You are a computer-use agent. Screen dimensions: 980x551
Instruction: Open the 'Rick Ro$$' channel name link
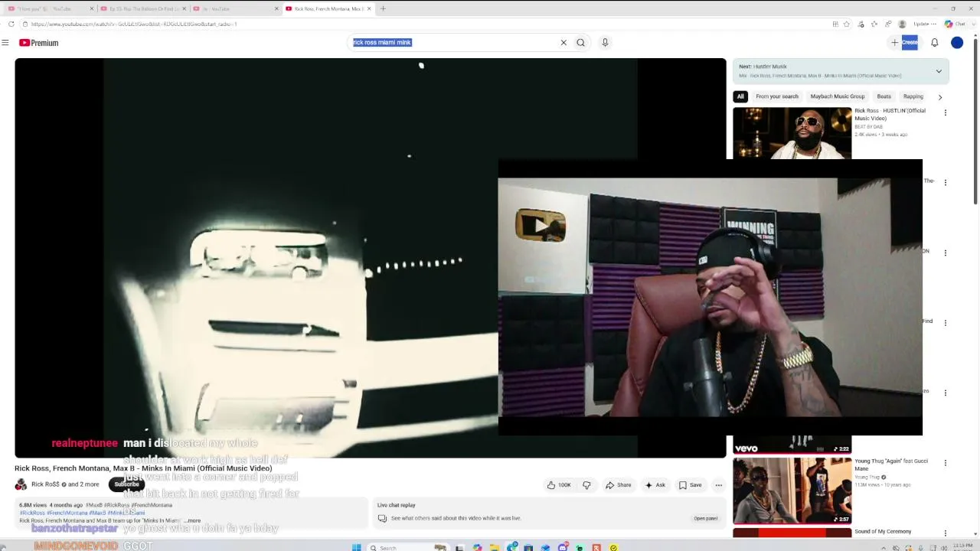(x=45, y=484)
